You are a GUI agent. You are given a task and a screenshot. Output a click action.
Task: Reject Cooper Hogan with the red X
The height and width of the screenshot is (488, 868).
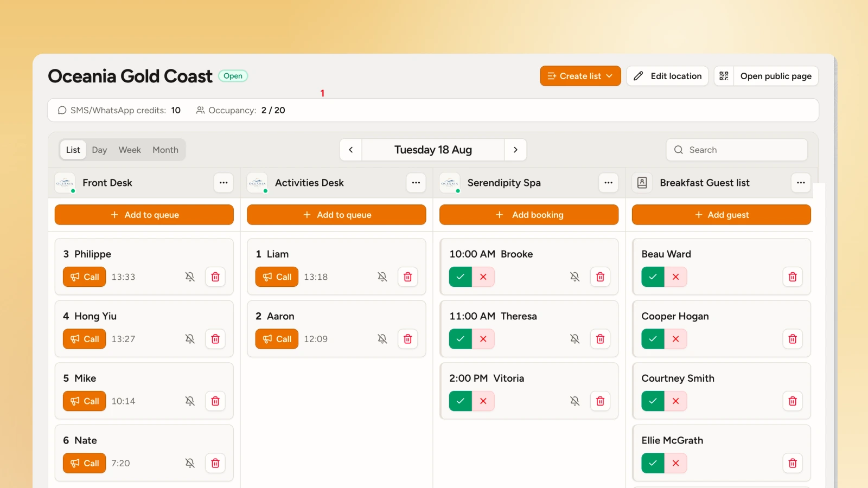pos(676,339)
